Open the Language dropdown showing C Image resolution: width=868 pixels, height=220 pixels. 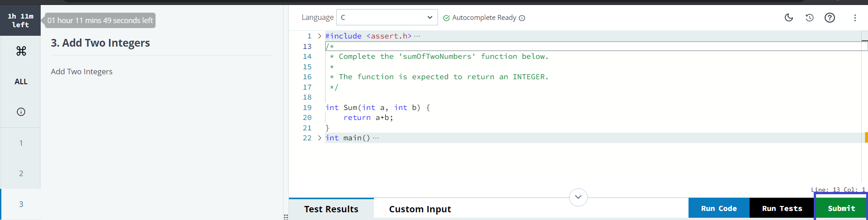(x=387, y=17)
